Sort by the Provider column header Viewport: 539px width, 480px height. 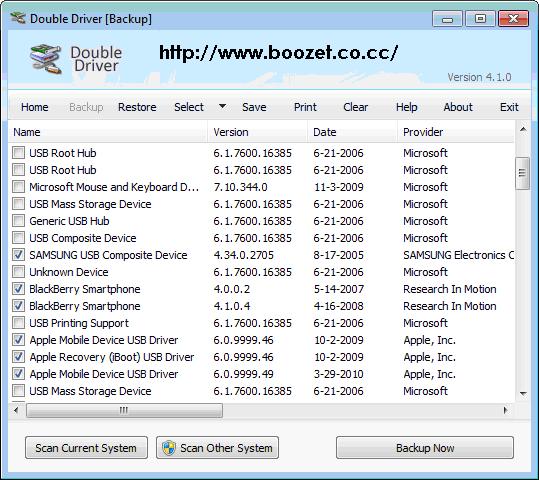click(456, 132)
